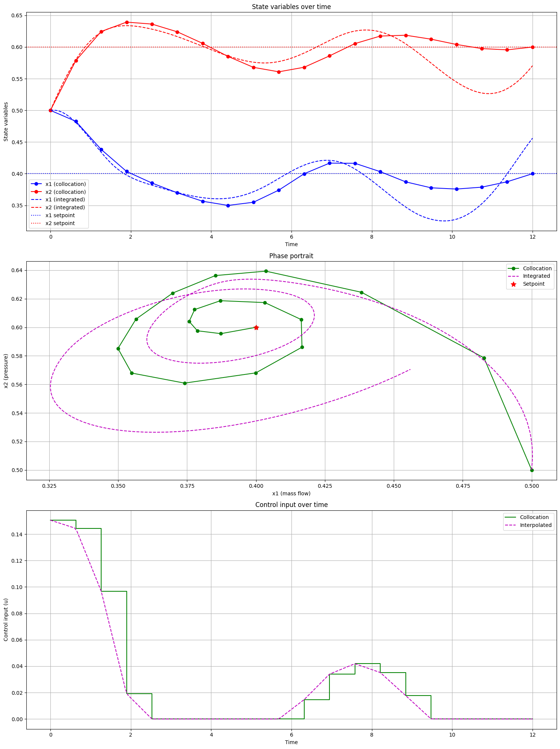Click the 'State variables over time' title
Viewport: 560px width, 749px height.
(x=291, y=7)
